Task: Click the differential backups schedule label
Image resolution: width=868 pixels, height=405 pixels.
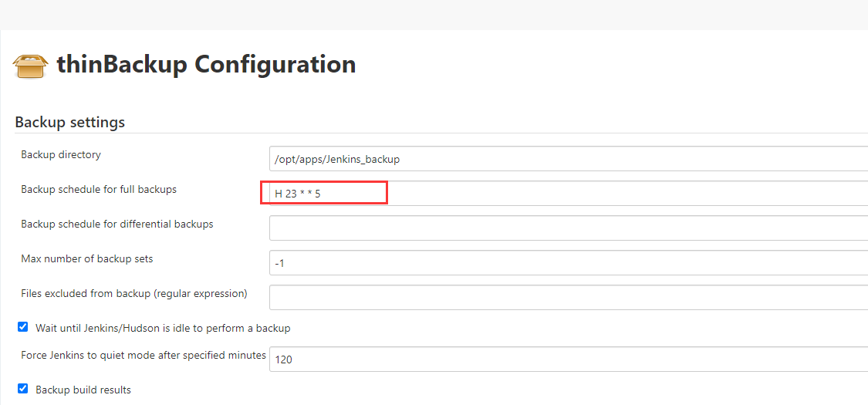Action: [x=117, y=224]
